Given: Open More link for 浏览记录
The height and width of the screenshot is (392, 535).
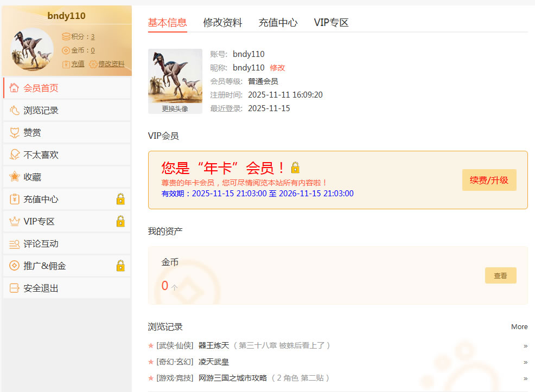Looking at the screenshot, I should click(x=519, y=326).
